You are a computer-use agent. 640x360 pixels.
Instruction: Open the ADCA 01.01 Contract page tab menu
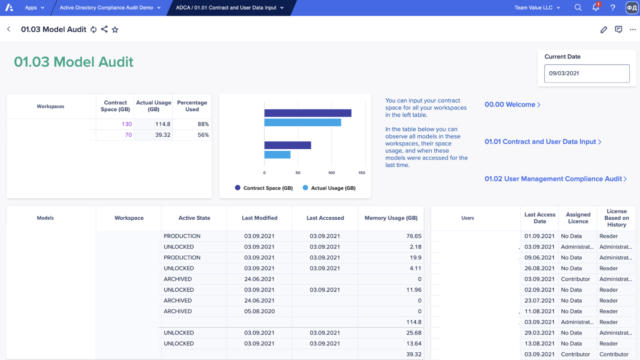coord(230,8)
